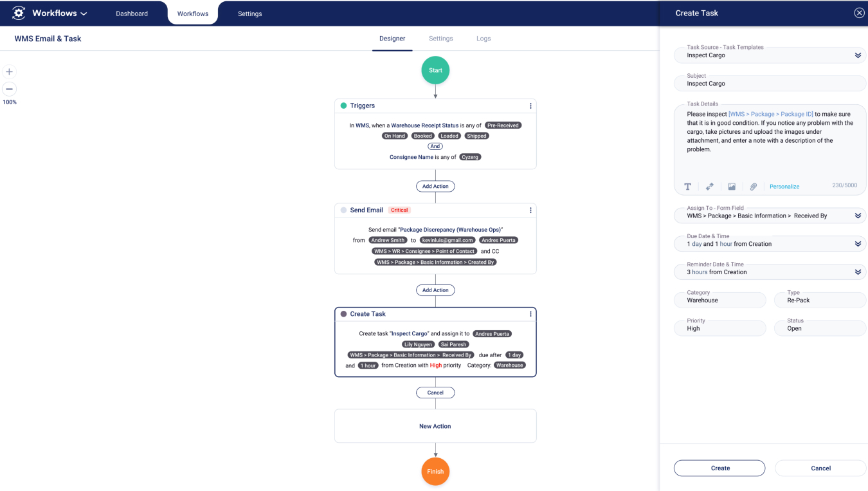Viewport: 868px width, 491px height.
Task: Open the Due Date & Time dropdown
Action: tap(858, 244)
